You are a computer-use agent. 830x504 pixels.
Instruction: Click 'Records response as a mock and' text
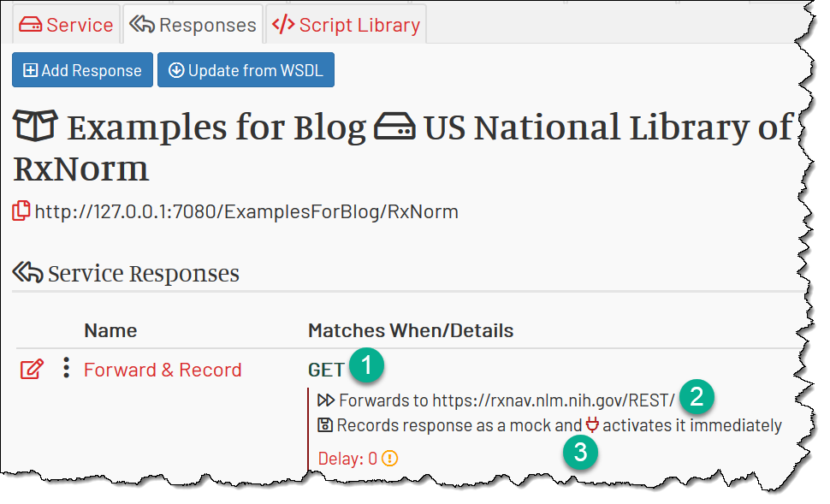(x=459, y=425)
